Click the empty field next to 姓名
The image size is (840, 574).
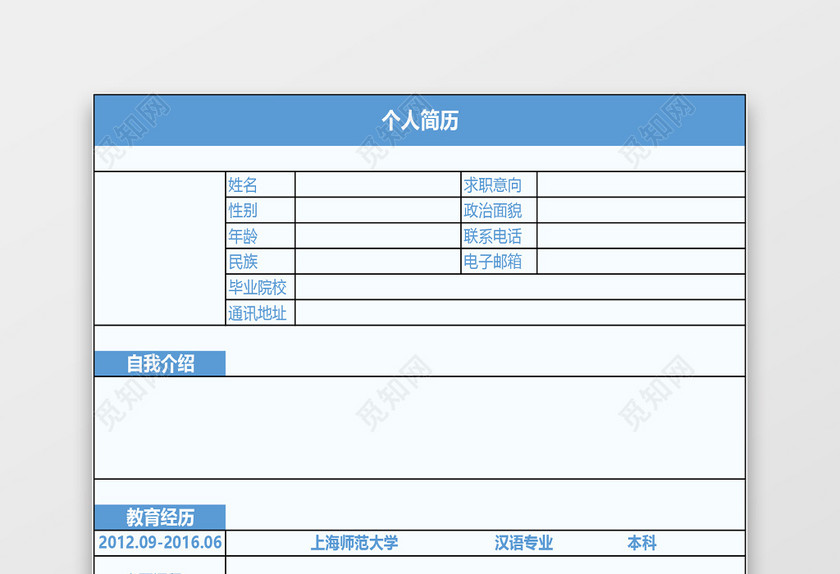[x=378, y=184]
